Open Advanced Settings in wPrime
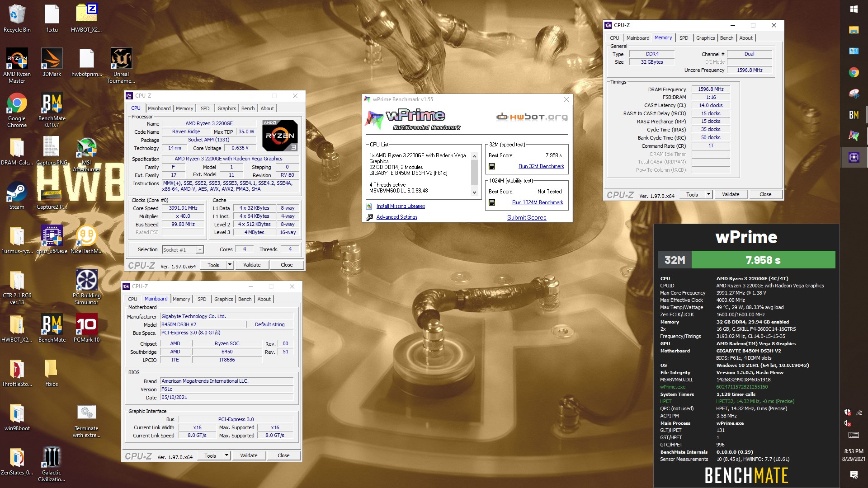 pos(397,217)
